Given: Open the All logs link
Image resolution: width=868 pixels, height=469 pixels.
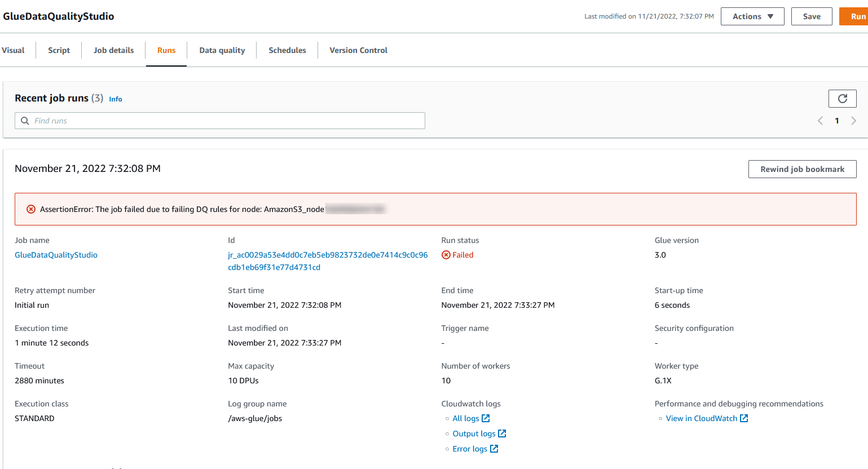Looking at the screenshot, I should [466, 418].
